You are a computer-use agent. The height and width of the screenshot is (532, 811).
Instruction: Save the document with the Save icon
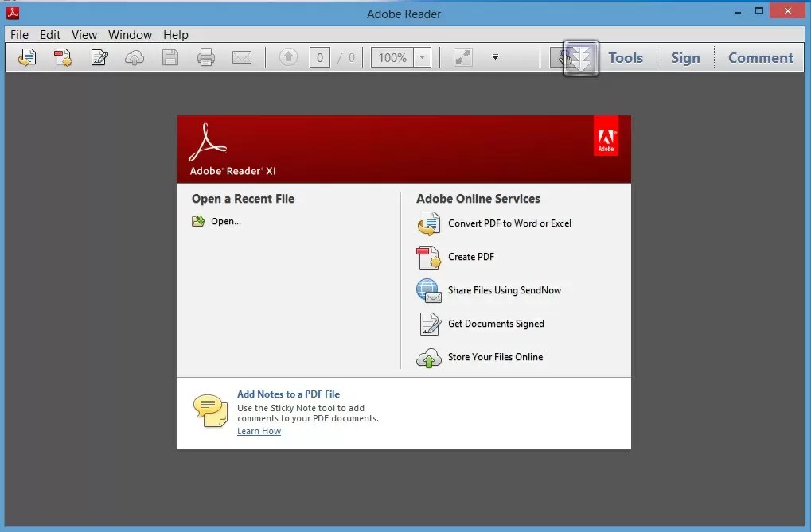(x=170, y=57)
